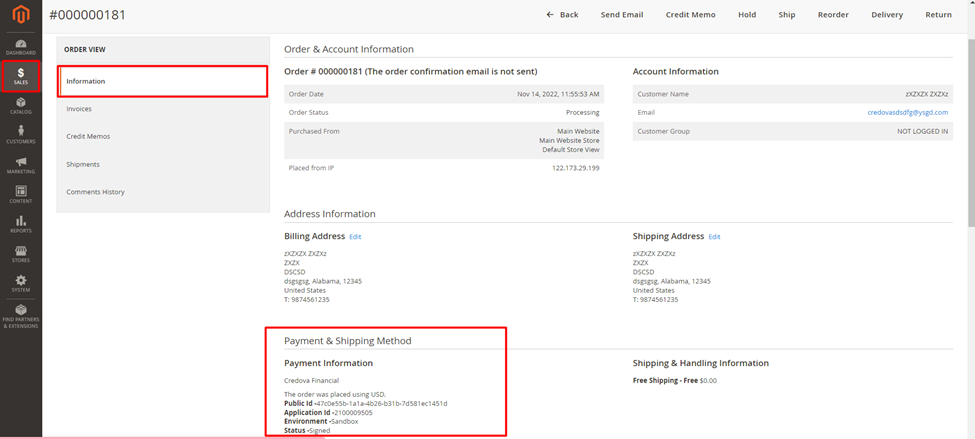Viewport: 975px width, 439px height.
Task: Click the order number #000000181 title
Action: 88,15
